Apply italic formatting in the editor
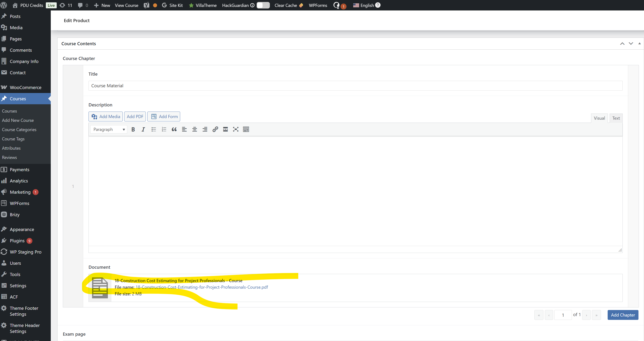The width and height of the screenshot is (644, 341). 143,129
